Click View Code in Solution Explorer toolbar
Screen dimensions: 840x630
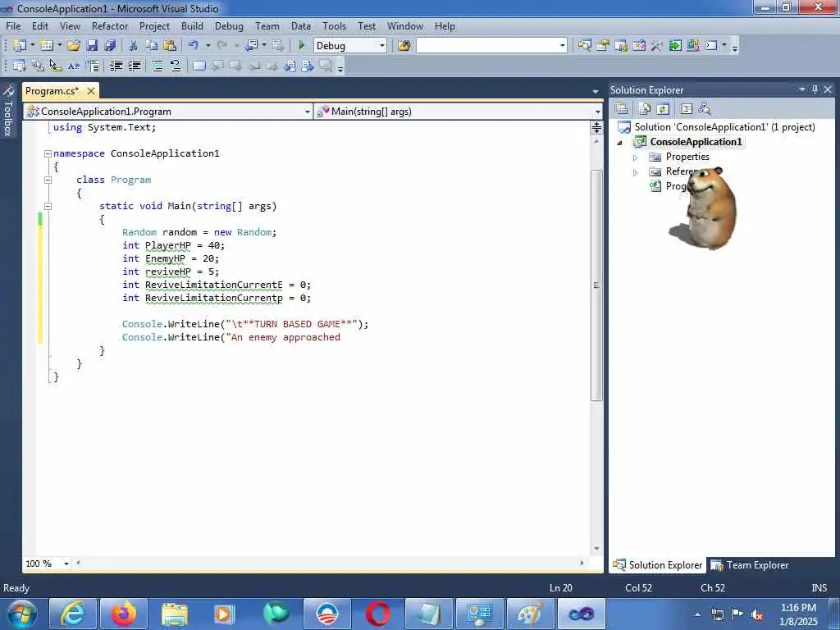[x=687, y=109]
